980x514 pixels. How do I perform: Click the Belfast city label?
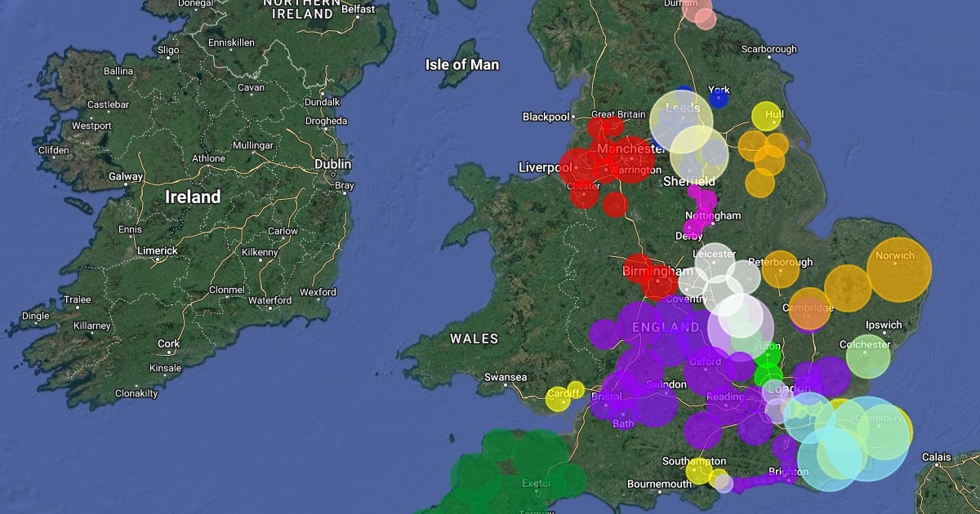click(359, 10)
